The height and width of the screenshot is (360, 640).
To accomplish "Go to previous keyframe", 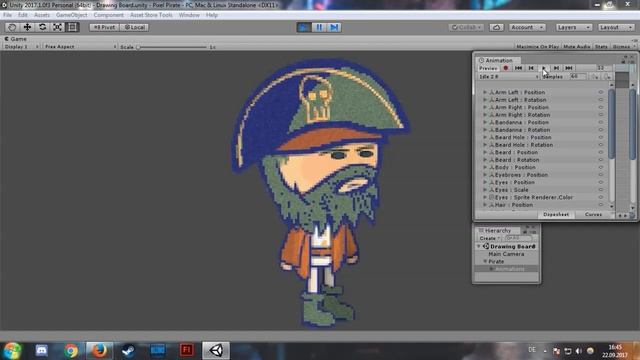I will 531,68.
